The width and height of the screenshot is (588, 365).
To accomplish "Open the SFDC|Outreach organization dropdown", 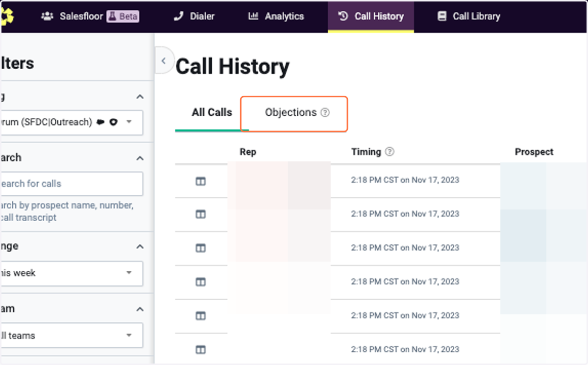I will point(72,122).
